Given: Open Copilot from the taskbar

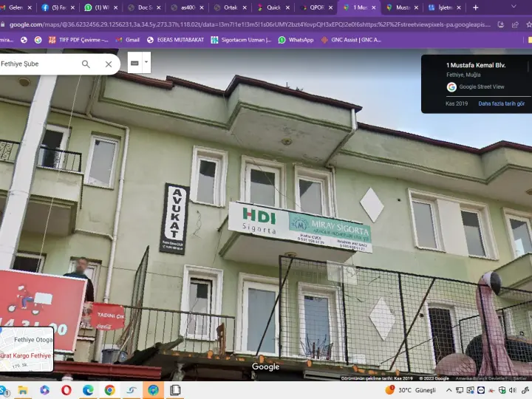Looking at the screenshot, I should coord(44,390).
